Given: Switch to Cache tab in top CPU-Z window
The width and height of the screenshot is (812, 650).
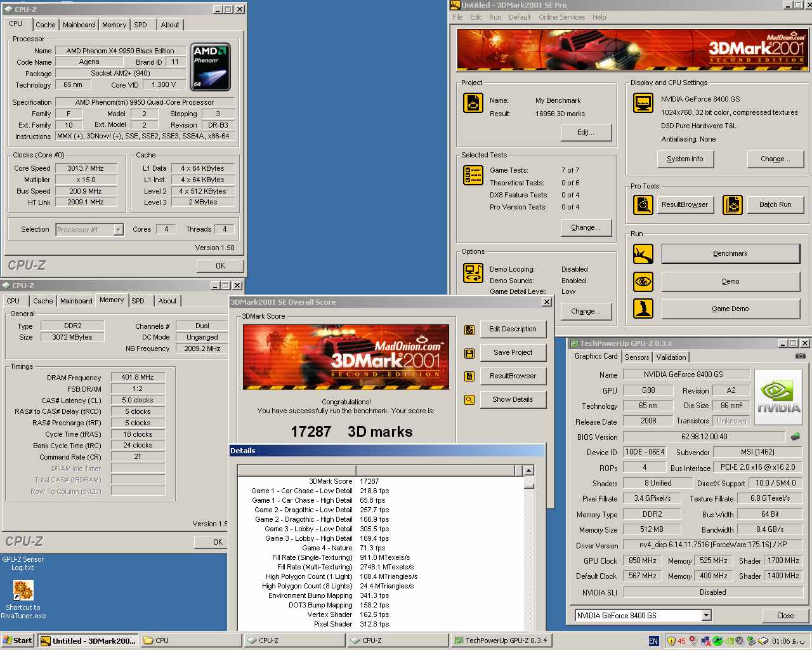Looking at the screenshot, I should click(x=45, y=25).
